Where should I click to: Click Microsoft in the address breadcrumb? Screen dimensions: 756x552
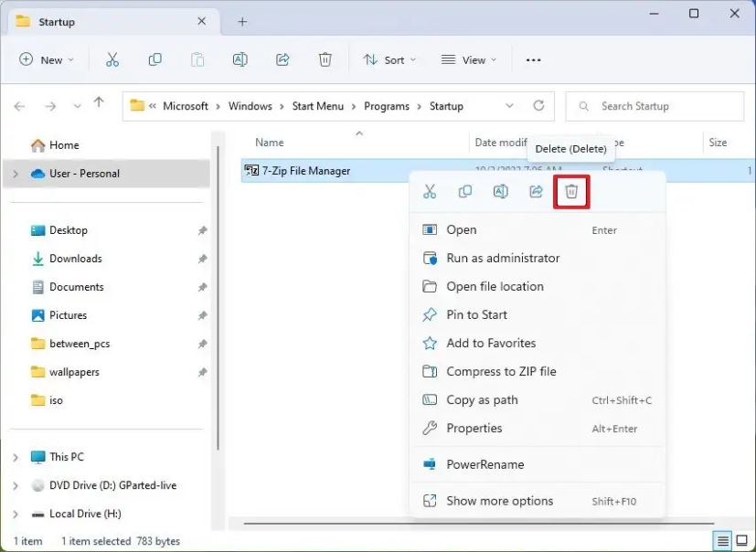186,106
